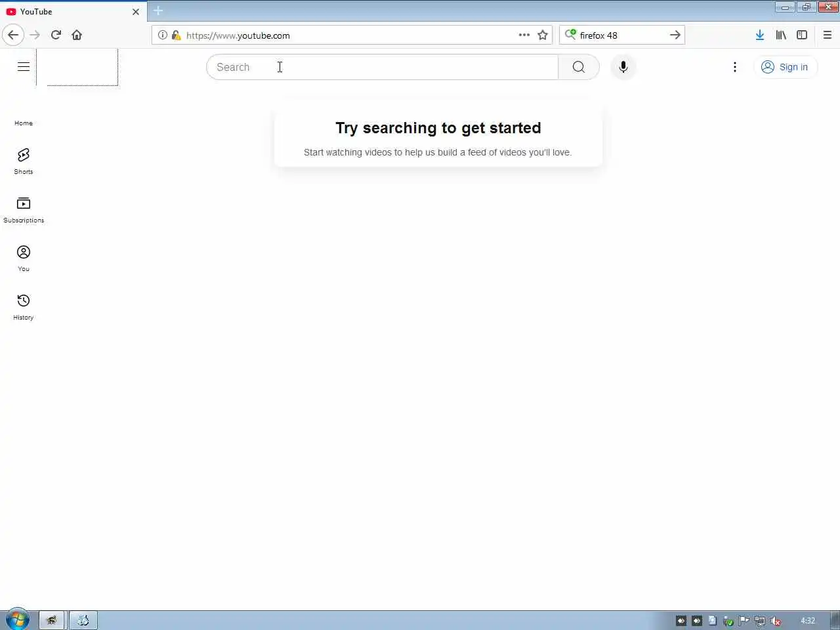Open YouTube settings three-dot menu

coord(735,67)
